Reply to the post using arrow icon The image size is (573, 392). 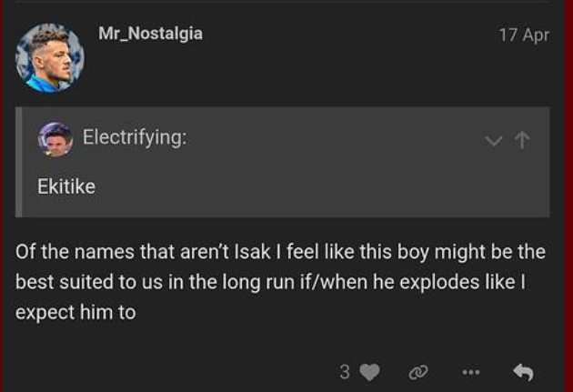point(523,372)
